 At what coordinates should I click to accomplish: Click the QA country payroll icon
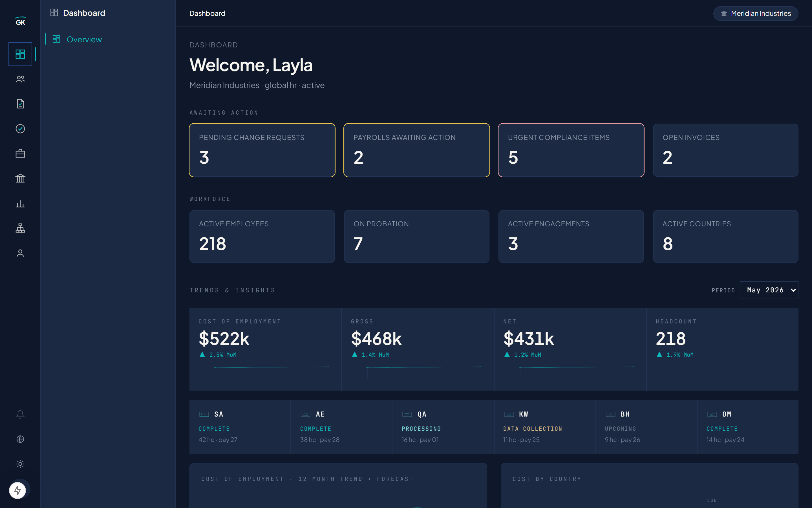[407, 414]
